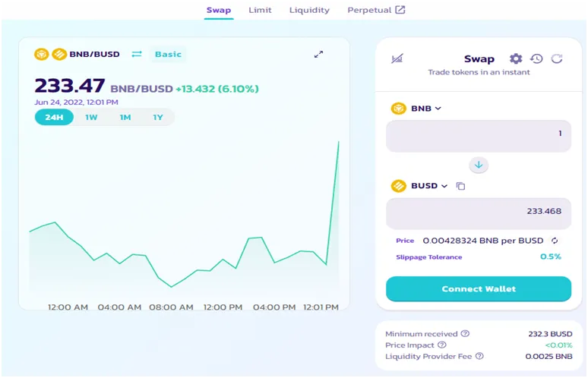Click the Price Impact help icon
The image size is (588, 378).
coord(441,345)
